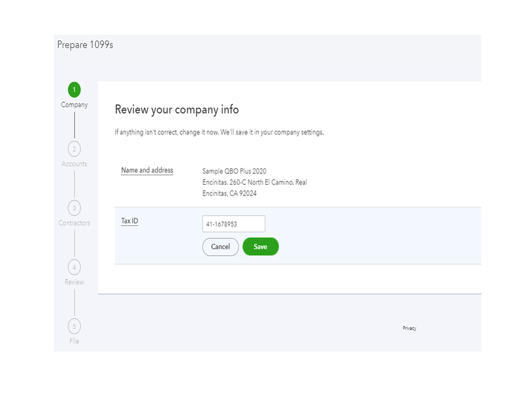The image size is (532, 399).
Task: Go to the File step label
Action: click(74, 341)
